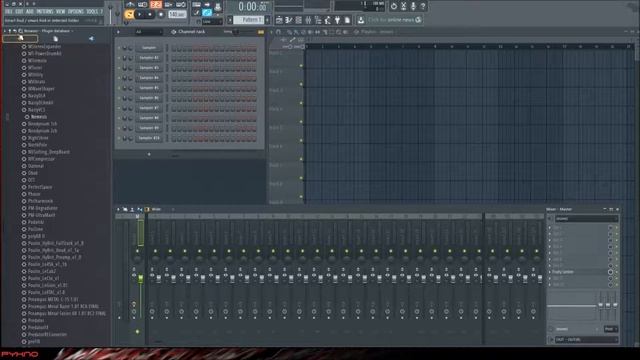Viewport: 640px width, 360px height.
Task: Toggle the metronome icon
Action: [x=130, y=4]
